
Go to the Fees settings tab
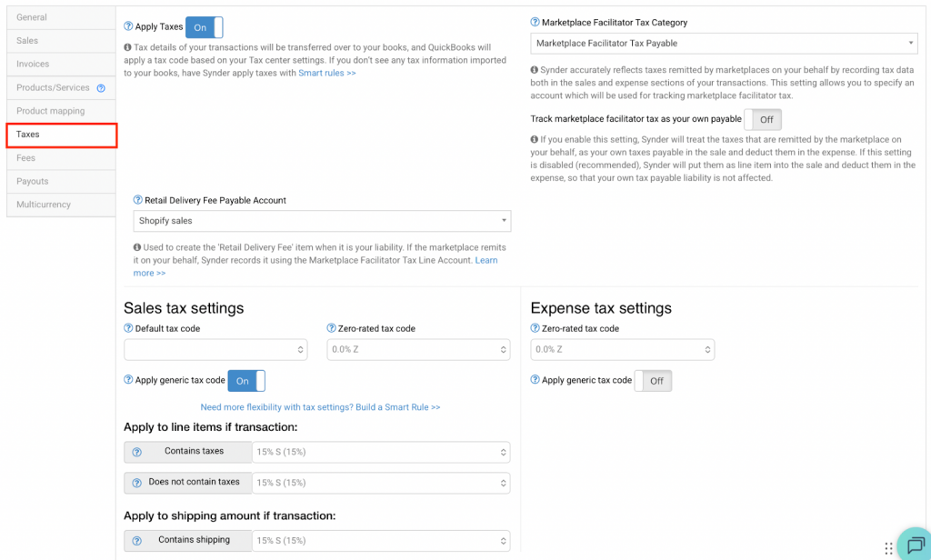(26, 158)
